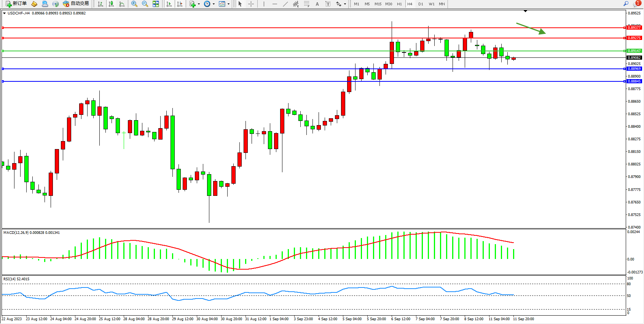Select the text label tool (A)

[317, 4]
